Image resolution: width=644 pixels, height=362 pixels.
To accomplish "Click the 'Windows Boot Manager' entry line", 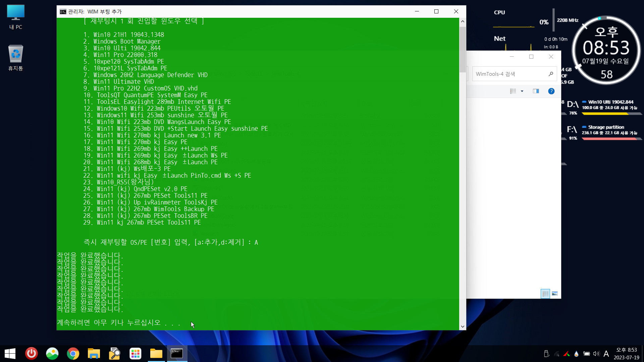I will (x=122, y=42).
